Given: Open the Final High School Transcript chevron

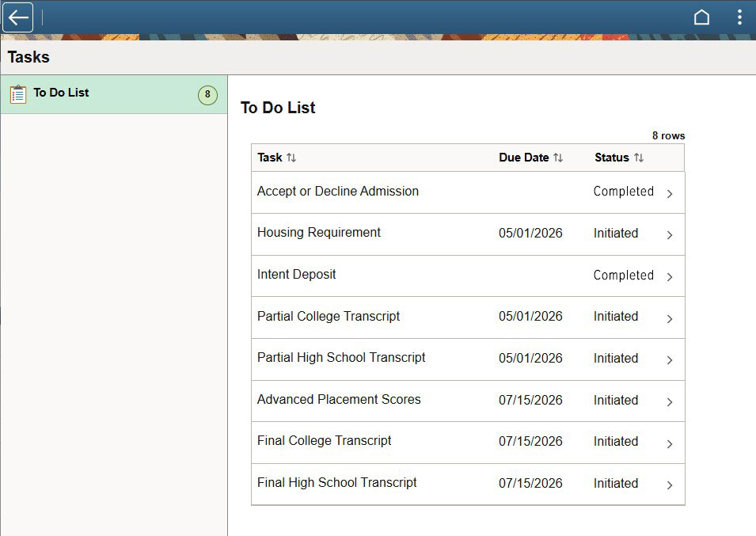Looking at the screenshot, I should (x=670, y=485).
